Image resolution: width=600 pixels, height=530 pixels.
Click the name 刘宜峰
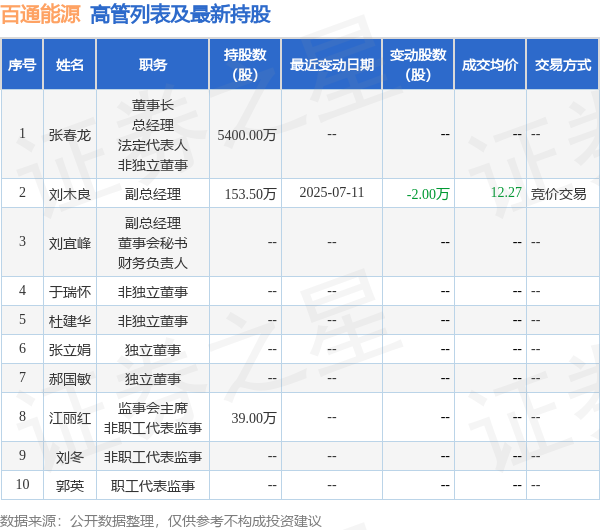pos(70,243)
